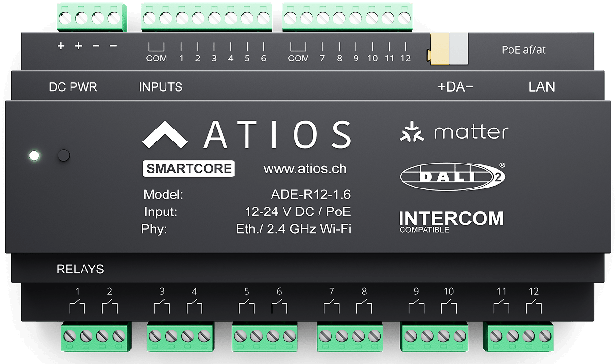The height and width of the screenshot is (364, 615).
Task: Click the glowing status LED
Action: 34,155
